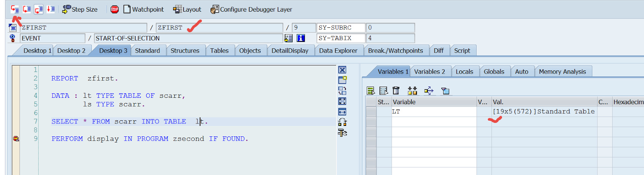Click the breakpoint marker on line 9
Screen dimensions: 644x175
click(16, 139)
